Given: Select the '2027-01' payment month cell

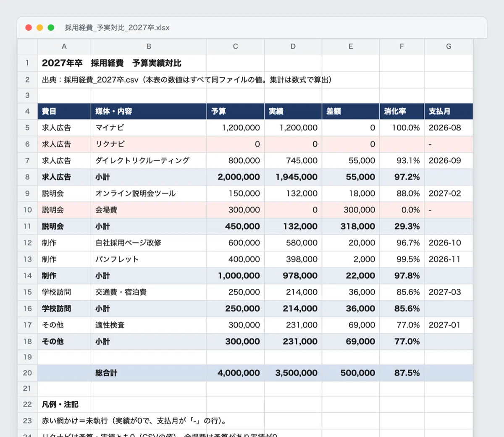Looking at the screenshot, I should click(x=449, y=325).
